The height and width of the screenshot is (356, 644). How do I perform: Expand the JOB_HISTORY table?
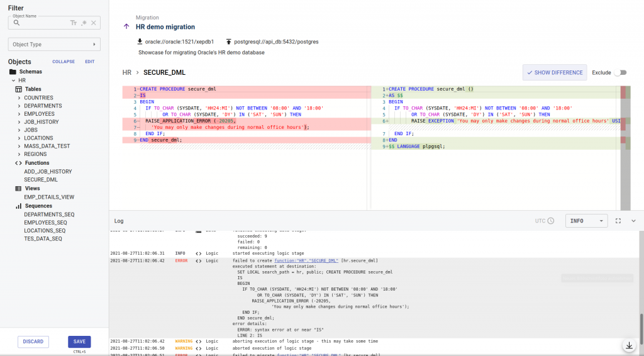pos(19,122)
